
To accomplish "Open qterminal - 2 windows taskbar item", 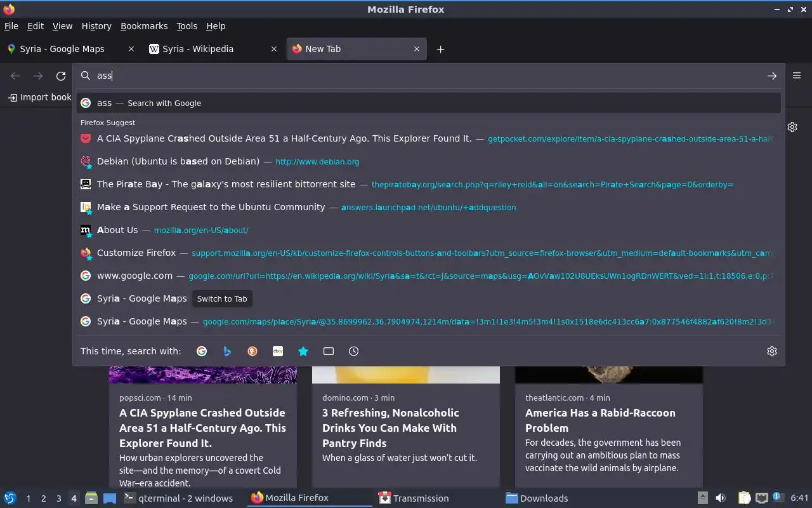I will click(178, 498).
